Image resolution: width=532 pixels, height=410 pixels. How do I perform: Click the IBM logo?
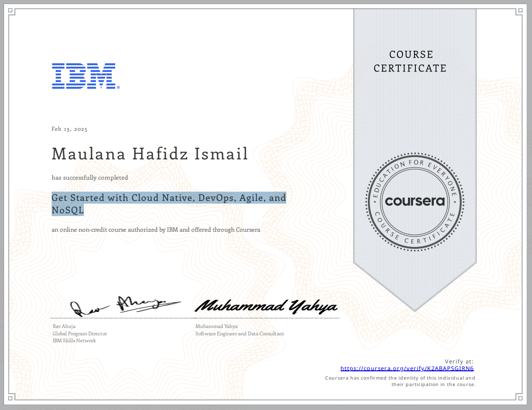point(85,76)
